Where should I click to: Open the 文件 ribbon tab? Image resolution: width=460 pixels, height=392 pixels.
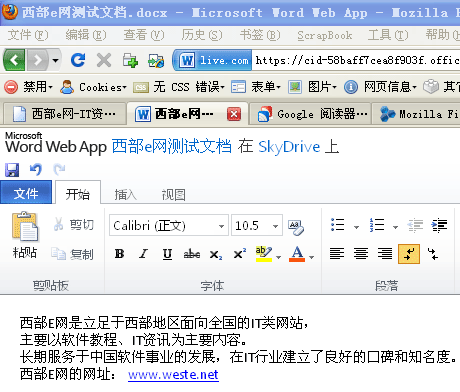[x=26, y=193]
